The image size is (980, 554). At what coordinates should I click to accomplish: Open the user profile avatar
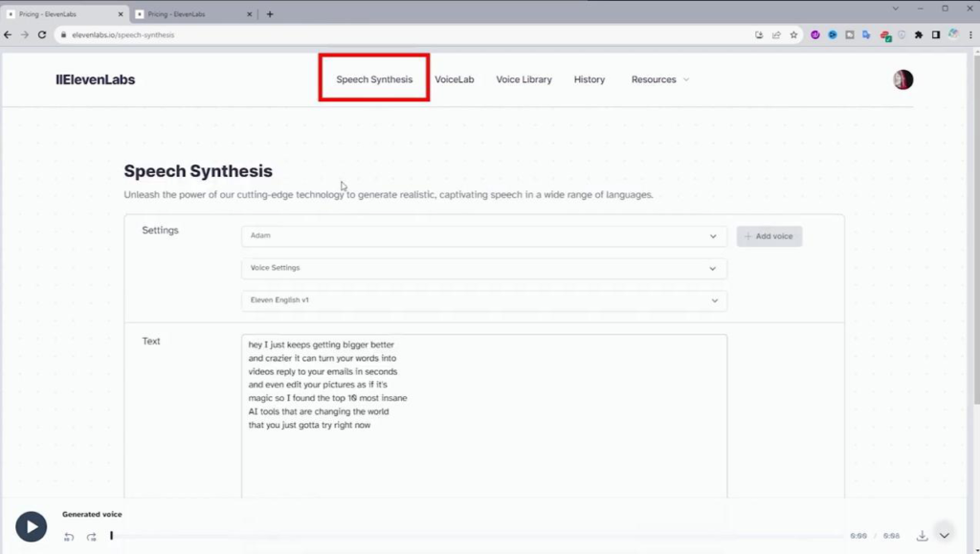[x=902, y=79]
